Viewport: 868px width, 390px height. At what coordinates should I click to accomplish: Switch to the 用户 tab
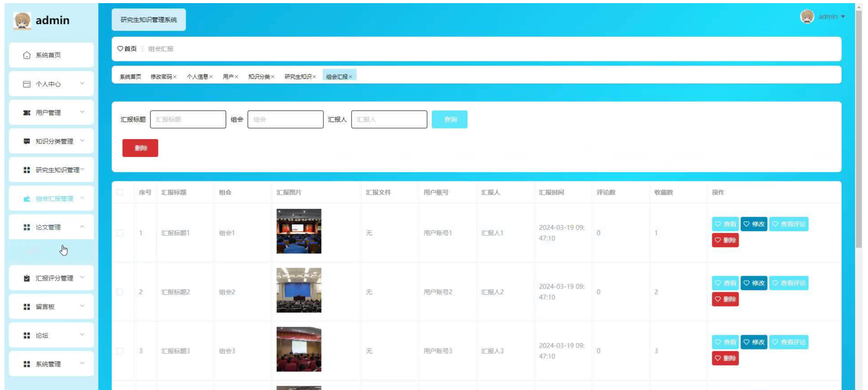pyautogui.click(x=228, y=77)
